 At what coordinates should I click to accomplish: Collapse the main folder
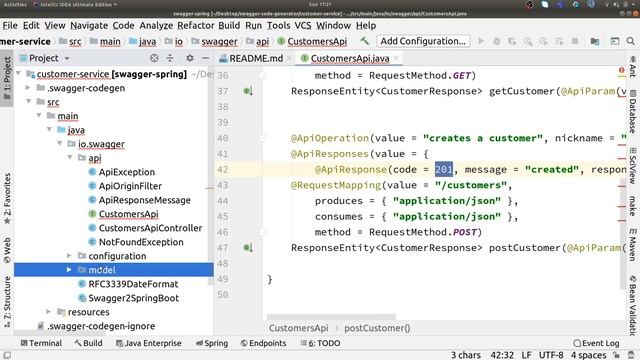click(x=39, y=116)
